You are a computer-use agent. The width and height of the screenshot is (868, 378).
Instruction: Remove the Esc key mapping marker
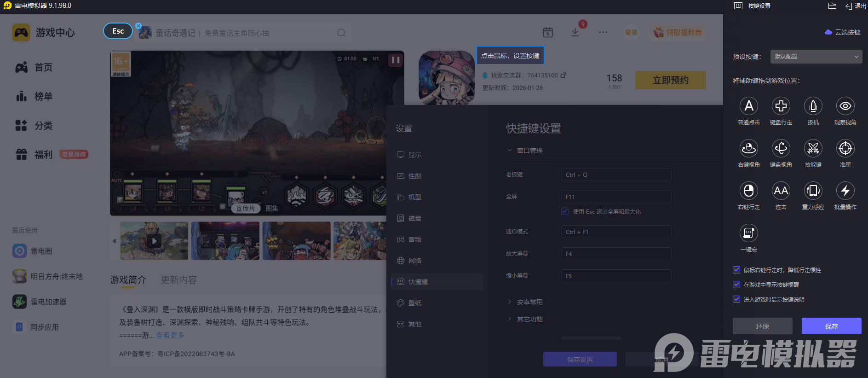(x=138, y=26)
